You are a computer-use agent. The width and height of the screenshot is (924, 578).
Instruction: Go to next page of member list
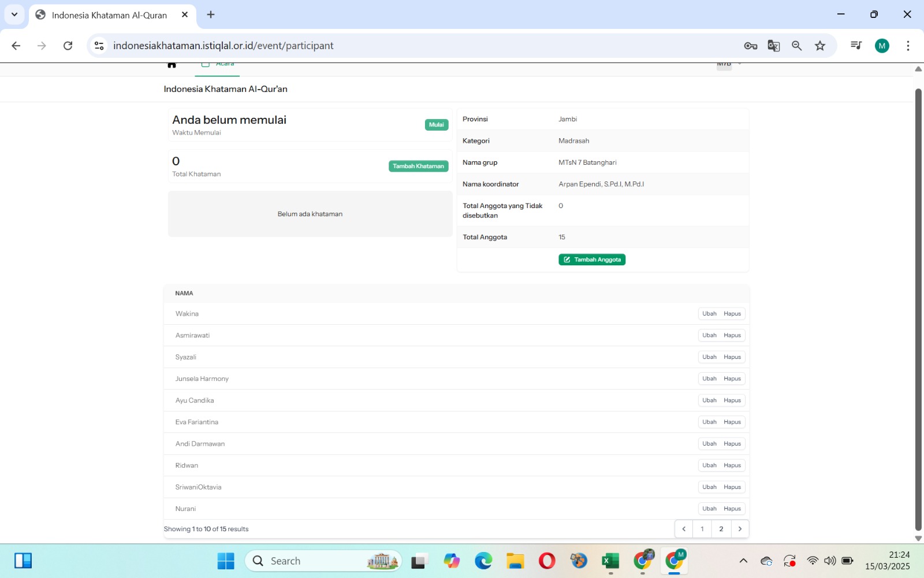click(740, 529)
